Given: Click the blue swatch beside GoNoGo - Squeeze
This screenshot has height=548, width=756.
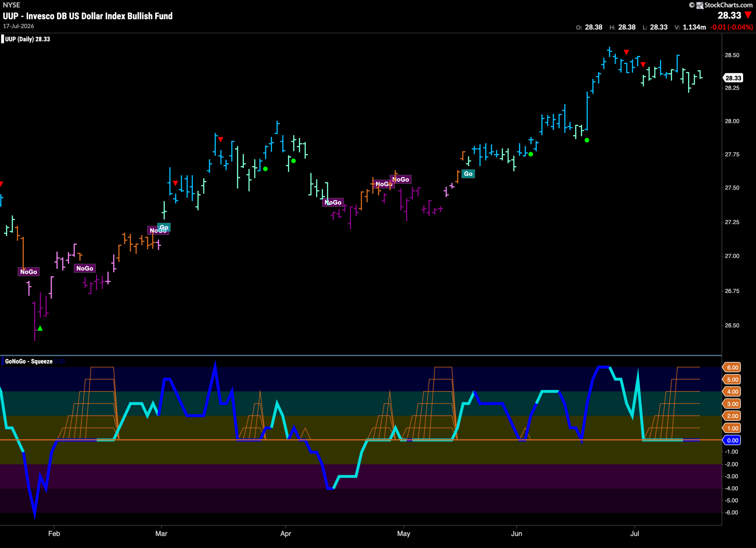Looking at the screenshot, I should (2, 361).
